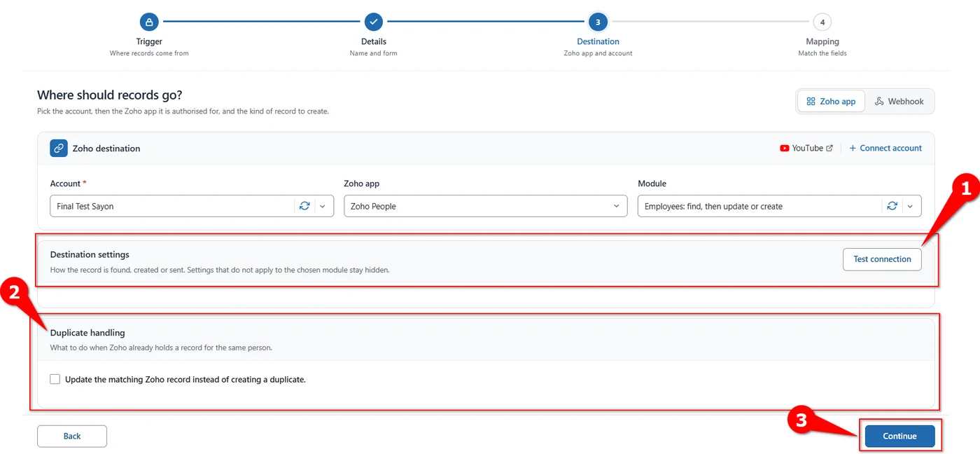The image size is (980, 454).
Task: Click the Trigger step lock icon
Action: coord(149,22)
